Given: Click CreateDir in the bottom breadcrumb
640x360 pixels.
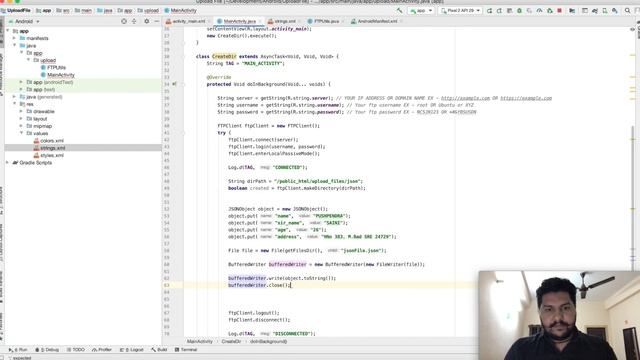Looking at the screenshot, I should (x=231, y=342).
